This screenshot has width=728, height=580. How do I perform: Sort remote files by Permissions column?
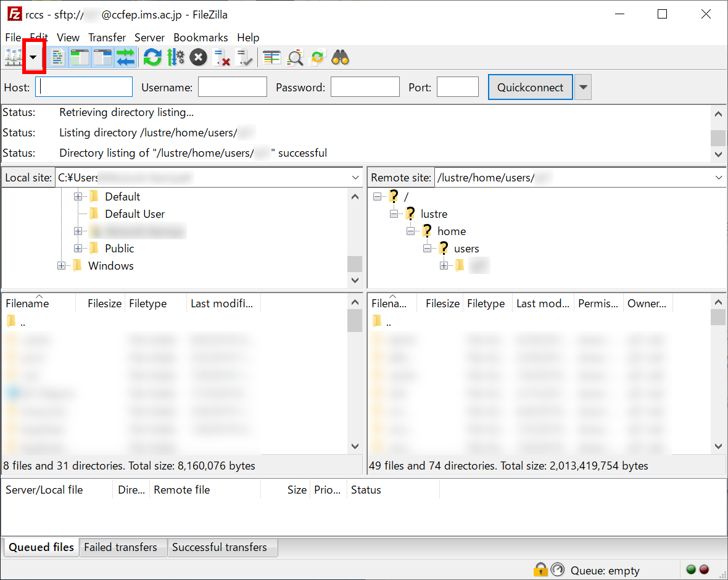[598, 303]
